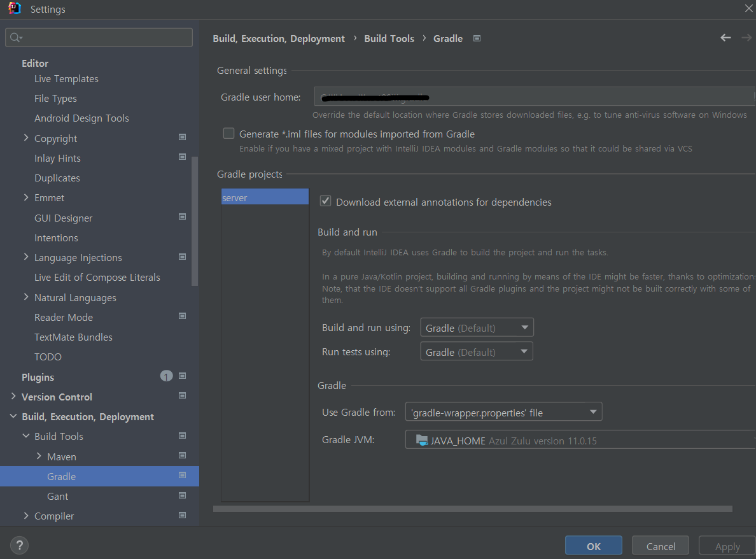Click the Cancel button
The height and width of the screenshot is (559, 756).
coord(661,546)
